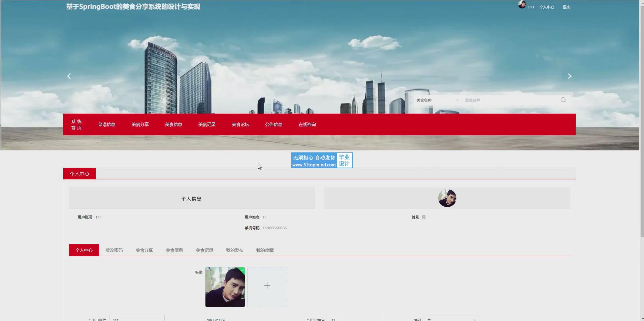Click 个人中心 link in top header
The width and height of the screenshot is (644, 321).
point(546,7)
